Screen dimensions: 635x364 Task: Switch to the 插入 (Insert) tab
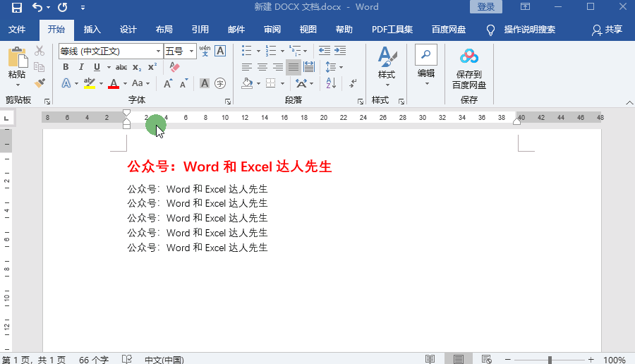tap(92, 30)
